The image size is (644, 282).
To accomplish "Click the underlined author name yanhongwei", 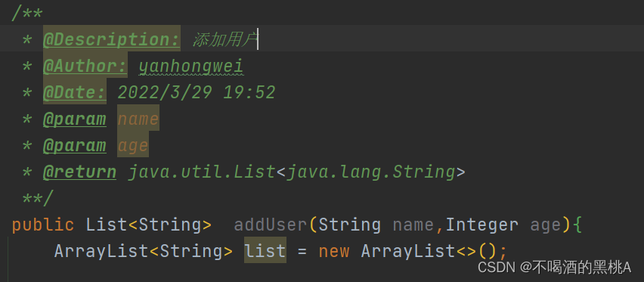I will [x=191, y=67].
